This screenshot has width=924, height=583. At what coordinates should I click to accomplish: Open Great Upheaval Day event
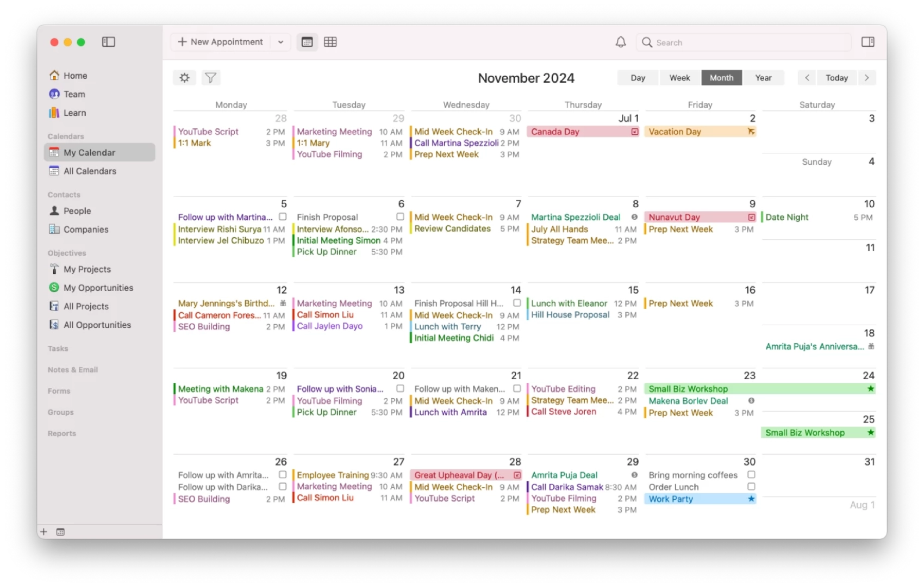tap(466, 475)
